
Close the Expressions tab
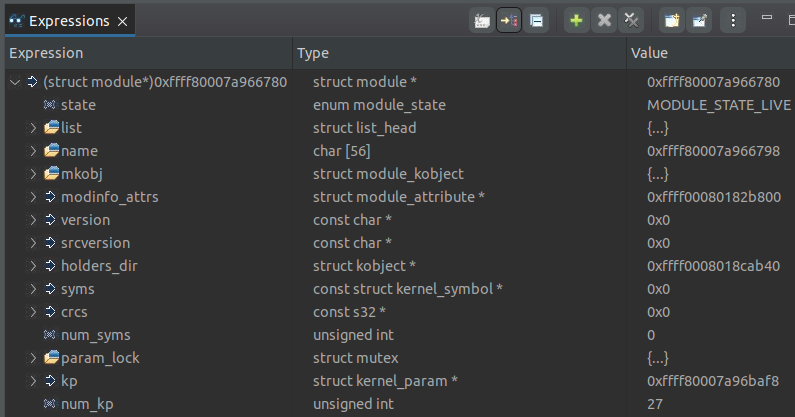[122, 21]
